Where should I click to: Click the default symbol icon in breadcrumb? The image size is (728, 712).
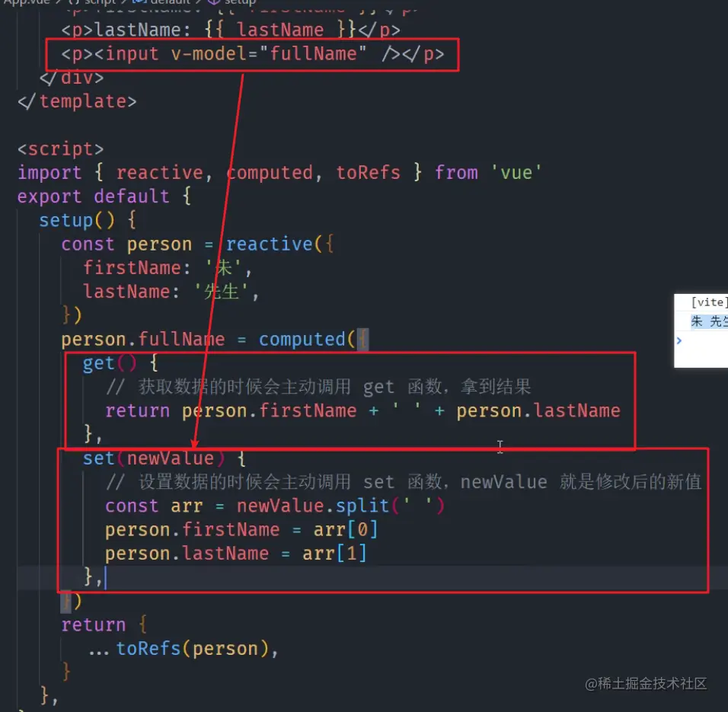click(140, 2)
